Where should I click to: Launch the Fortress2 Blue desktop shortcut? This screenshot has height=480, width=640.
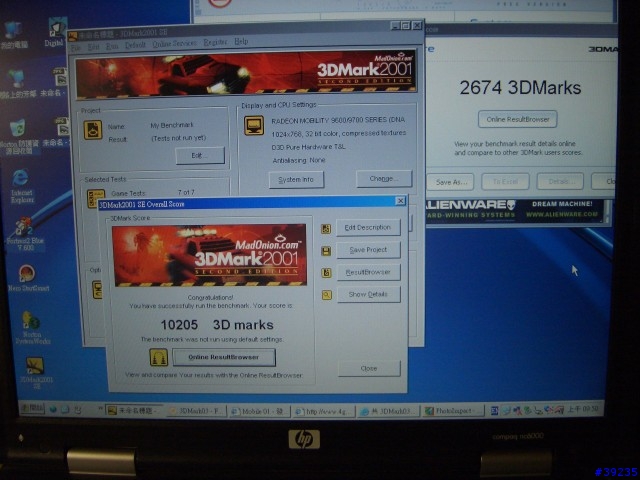click(24, 234)
